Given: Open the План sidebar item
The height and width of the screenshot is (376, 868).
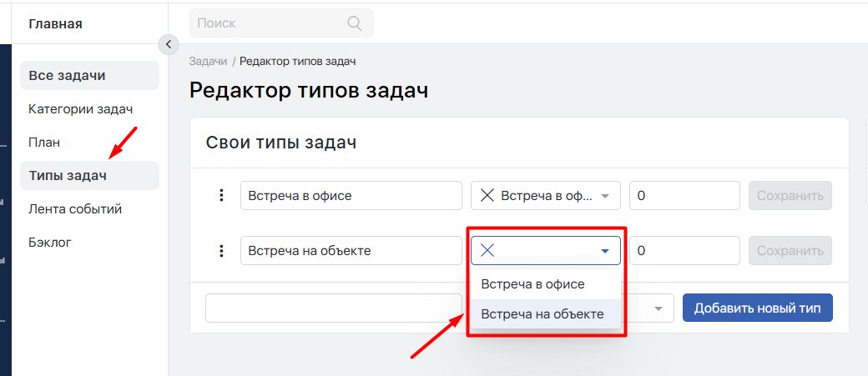Looking at the screenshot, I should (44, 143).
